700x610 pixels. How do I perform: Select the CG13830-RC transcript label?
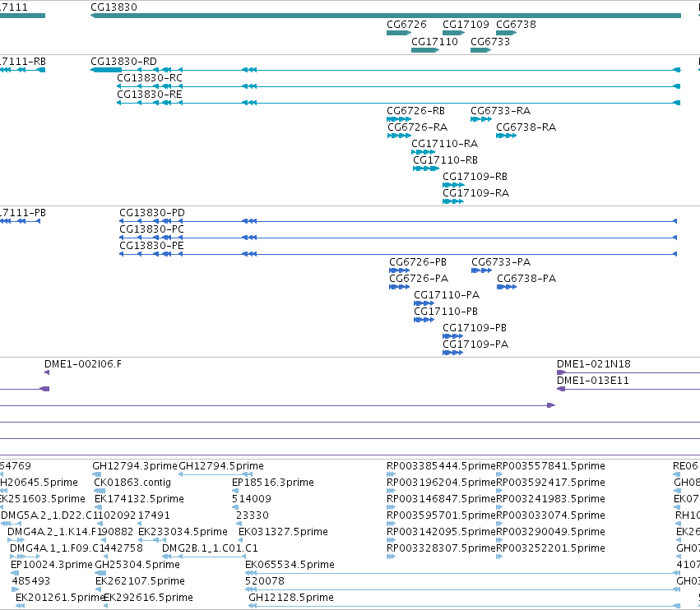[150, 78]
